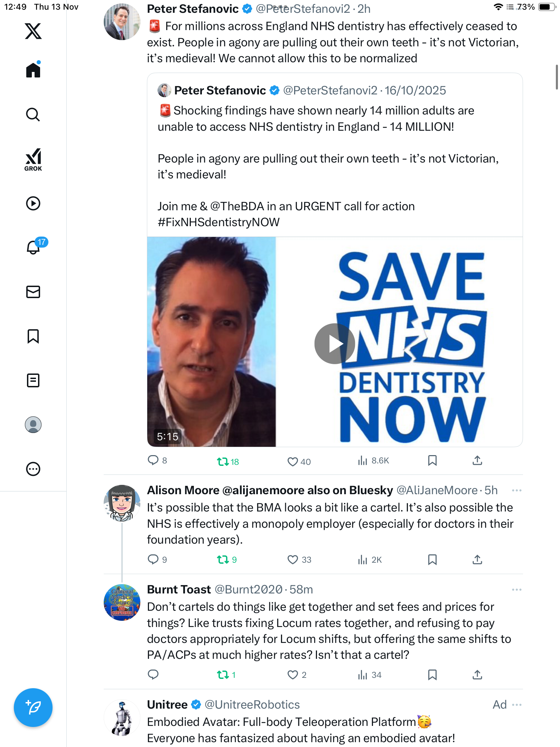Like Peter Stefanovic's dentistry post
560x747 pixels.
[x=293, y=461]
